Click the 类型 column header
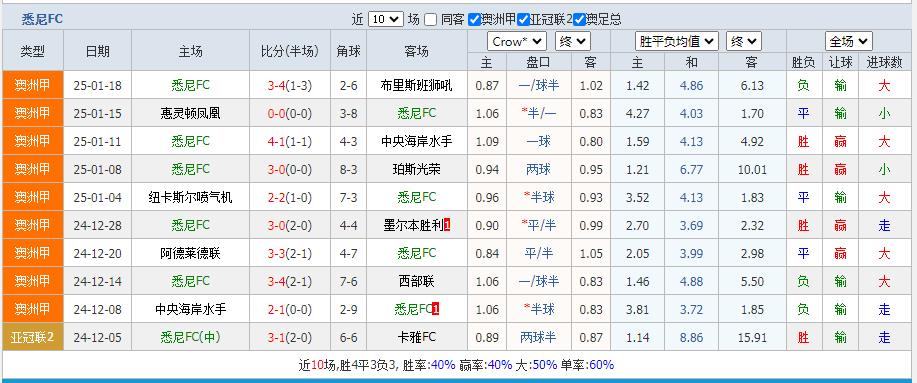This screenshot has width=917, height=383. tap(33, 51)
